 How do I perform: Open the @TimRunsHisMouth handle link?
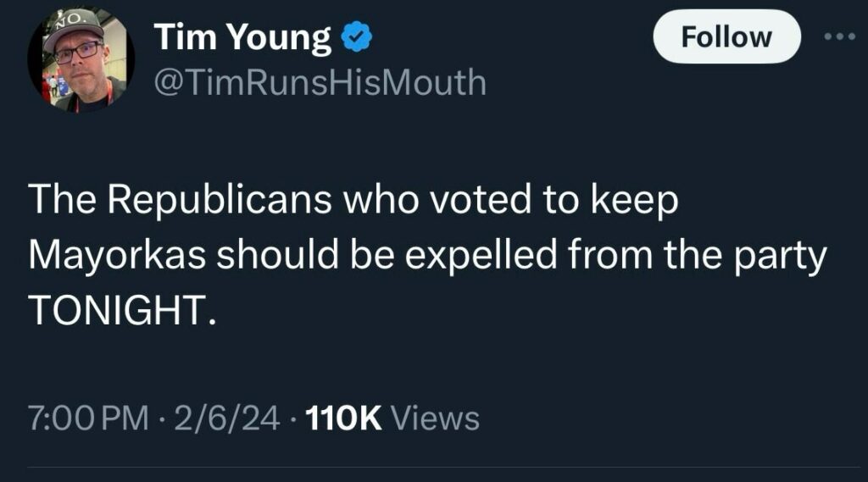point(320,82)
